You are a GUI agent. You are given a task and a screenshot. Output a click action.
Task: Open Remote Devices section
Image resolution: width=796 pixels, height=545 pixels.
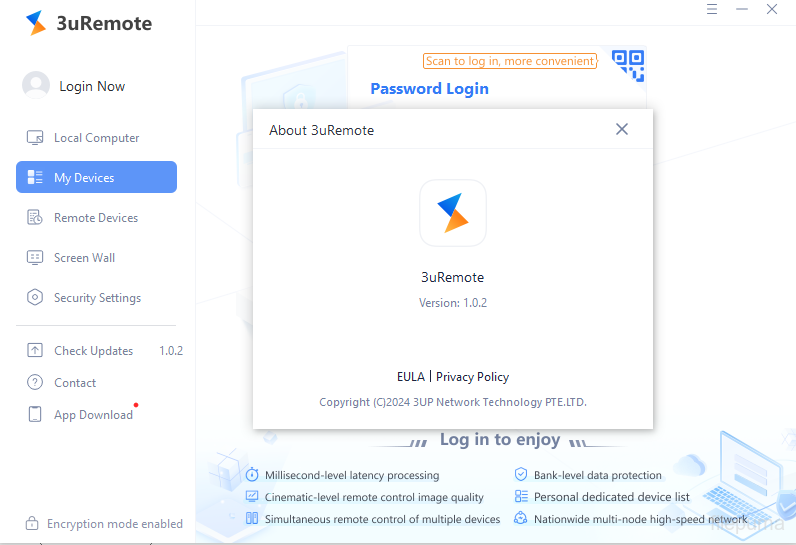click(96, 218)
